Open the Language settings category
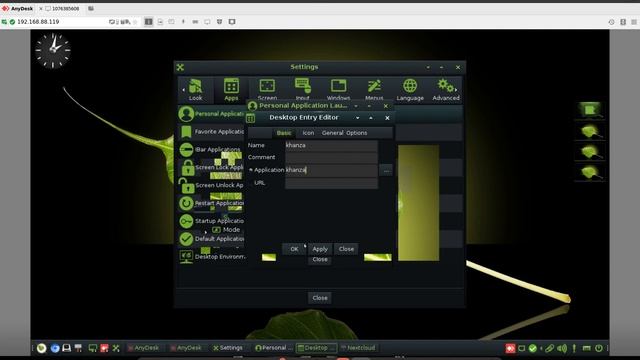The height and width of the screenshot is (360, 640). pos(410,89)
